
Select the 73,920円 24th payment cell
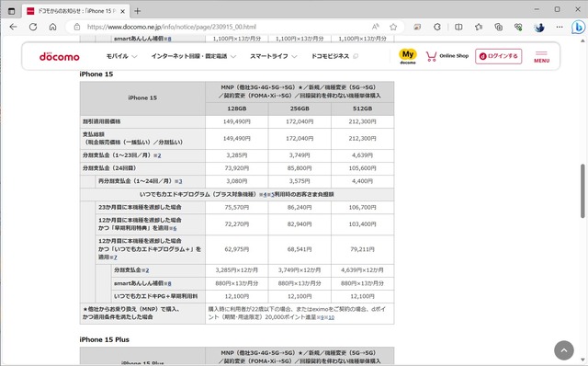click(237, 168)
